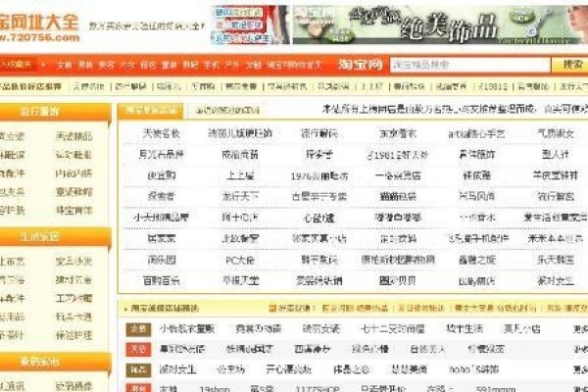Click the brown category tag on the 七十二变时尚屋 row
Viewport: 588px width, 392px height.
point(138,329)
